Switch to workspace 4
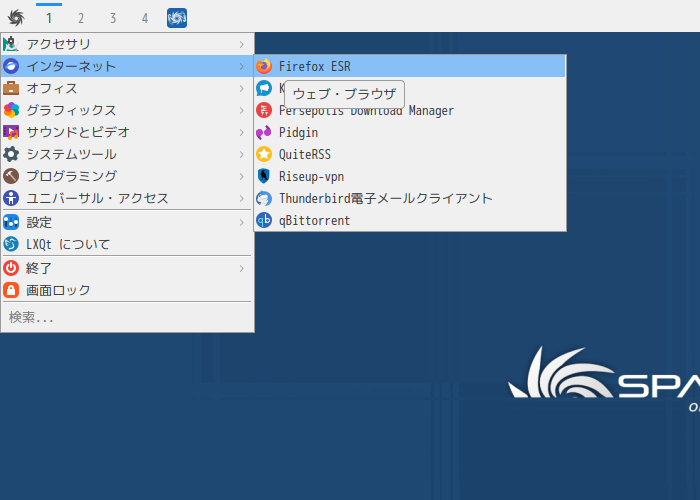Screen dimensions: 700x500 pyautogui.click(x=145, y=18)
